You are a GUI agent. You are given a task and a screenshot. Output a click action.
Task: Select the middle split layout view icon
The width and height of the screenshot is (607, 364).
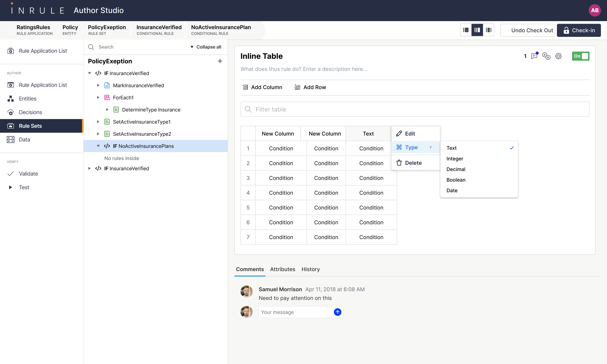pyautogui.click(x=477, y=30)
